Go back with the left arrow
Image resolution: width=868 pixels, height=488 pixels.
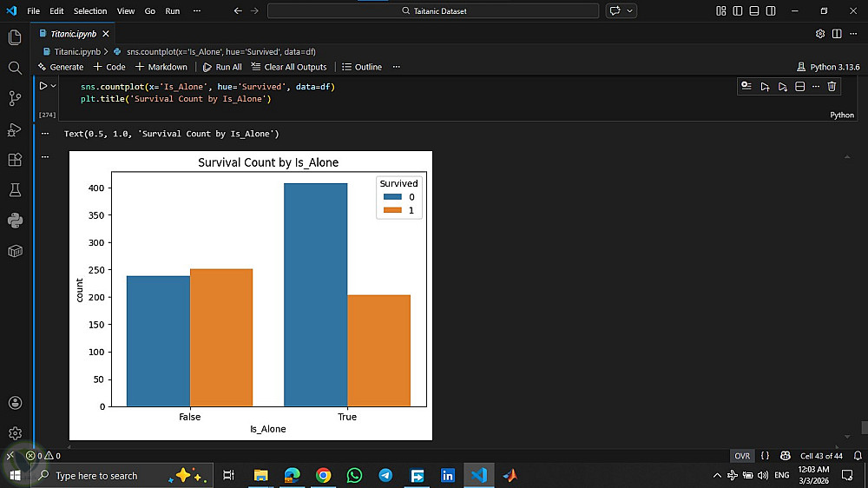coord(238,11)
